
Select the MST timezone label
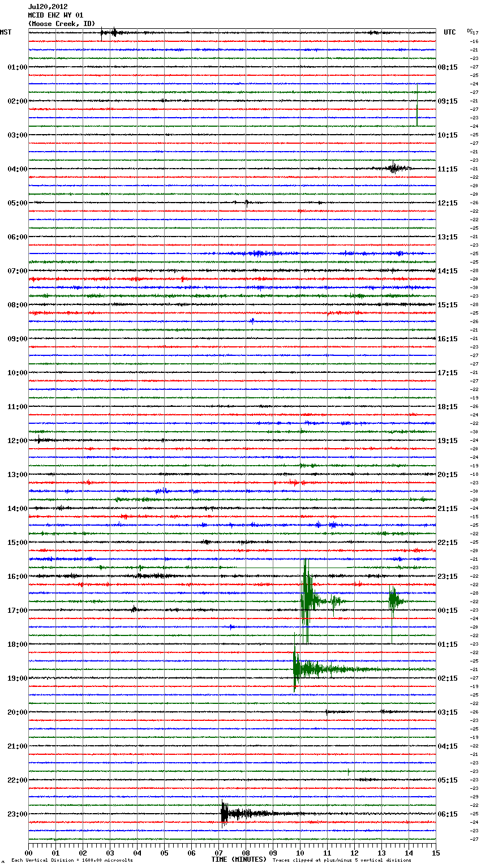(6, 32)
